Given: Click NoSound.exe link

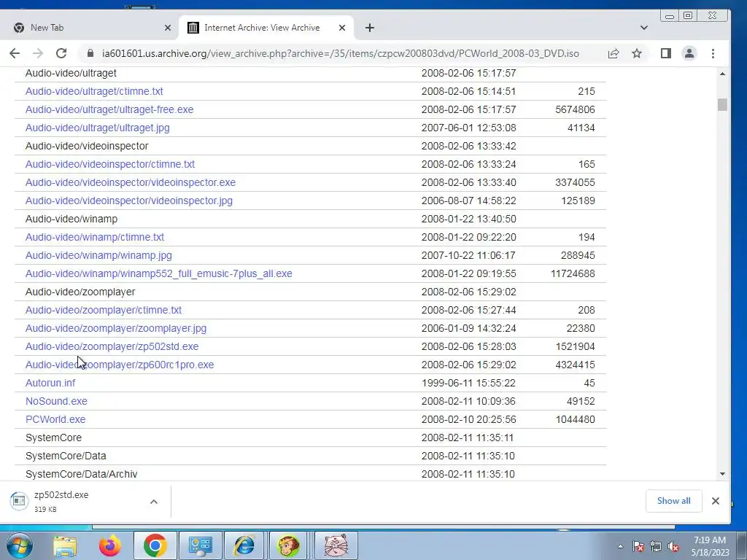Looking at the screenshot, I should (x=56, y=401).
